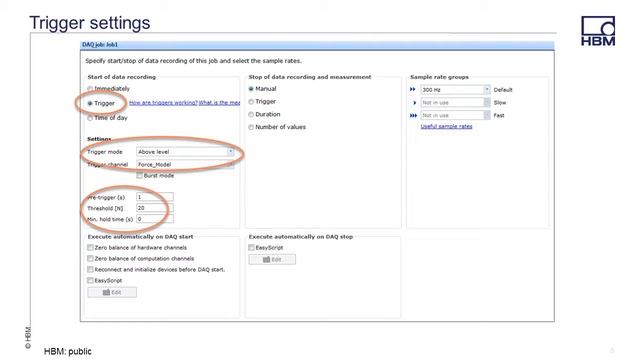
Task: Click Edit button under DAQ start EasyScript
Action: pyautogui.click(x=112, y=292)
